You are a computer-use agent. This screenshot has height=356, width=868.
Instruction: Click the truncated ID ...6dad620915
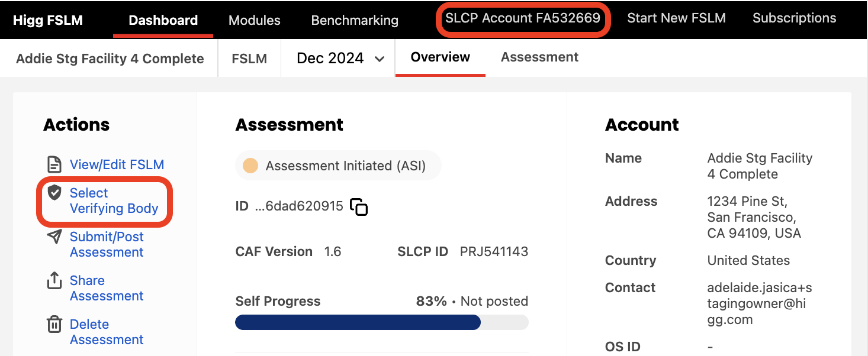pyautogui.click(x=299, y=206)
